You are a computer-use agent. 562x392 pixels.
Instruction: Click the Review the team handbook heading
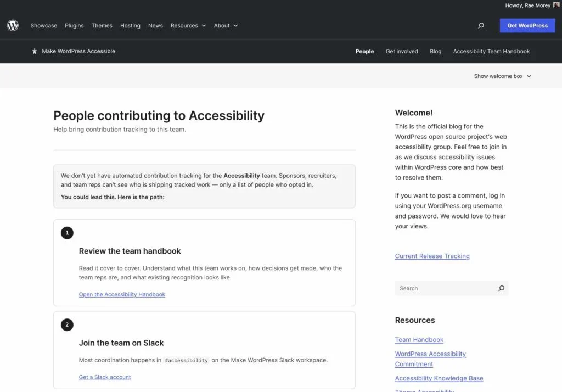tap(130, 251)
